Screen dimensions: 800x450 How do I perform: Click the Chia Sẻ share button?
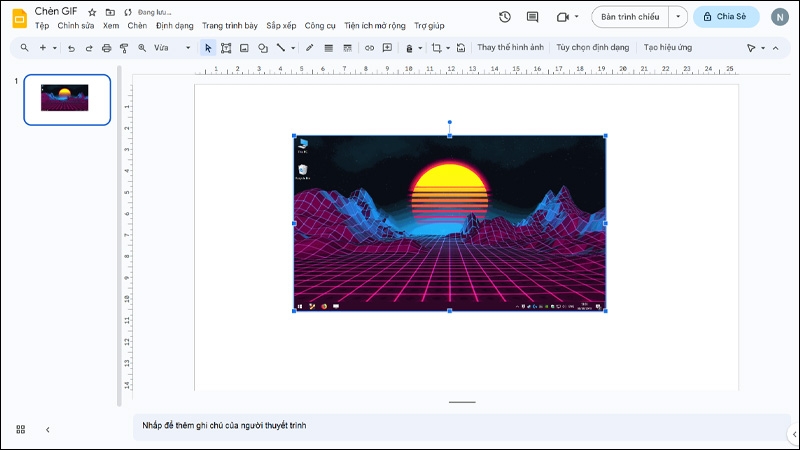coord(726,17)
